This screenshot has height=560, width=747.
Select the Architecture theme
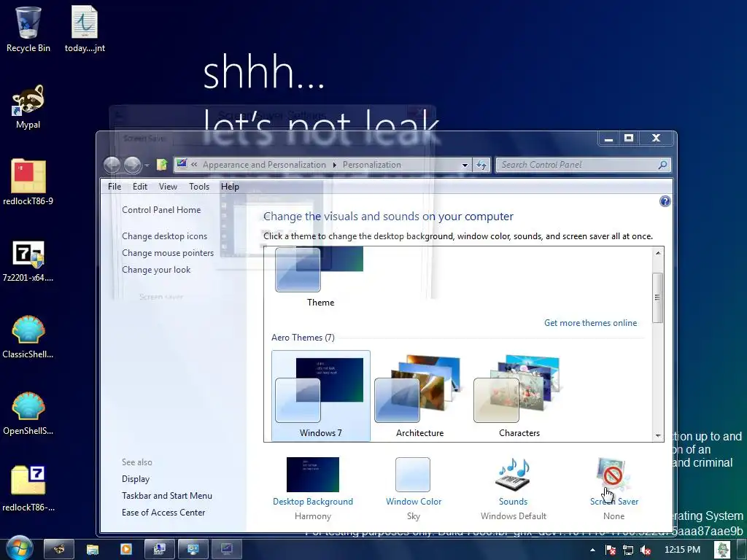click(x=419, y=396)
